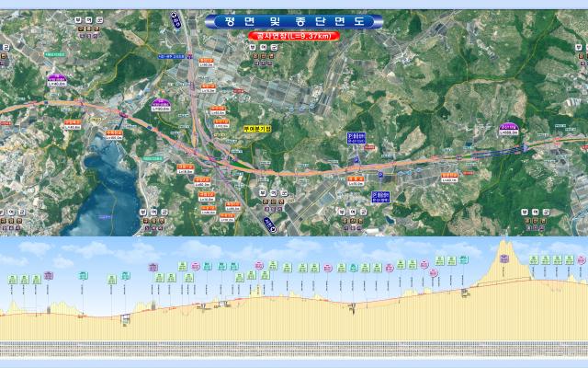
Task: Click the purple tunnel marker at far right of map
Action: point(508,130)
